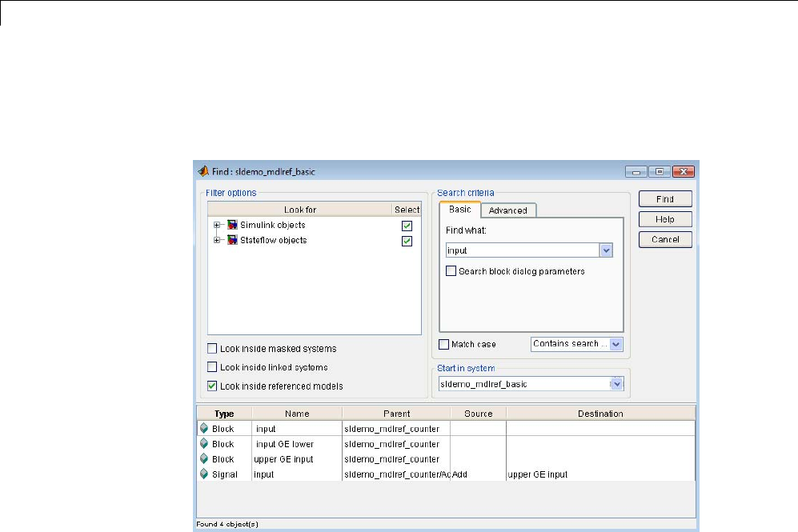798x532 pixels.
Task: Sort results by Destination column header
Action: [600, 414]
